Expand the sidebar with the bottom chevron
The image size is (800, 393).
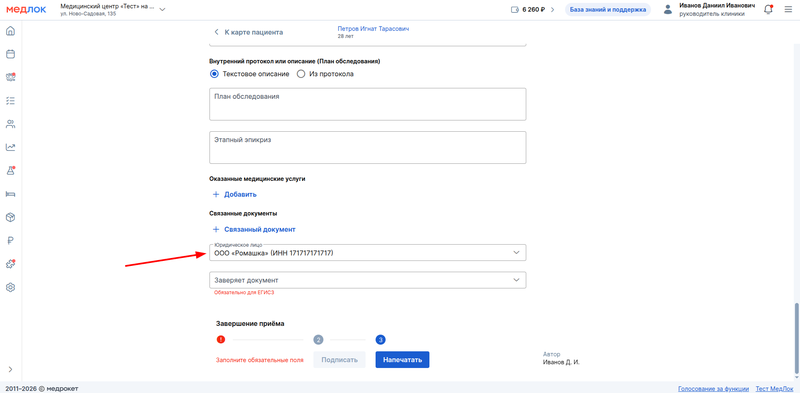10,370
